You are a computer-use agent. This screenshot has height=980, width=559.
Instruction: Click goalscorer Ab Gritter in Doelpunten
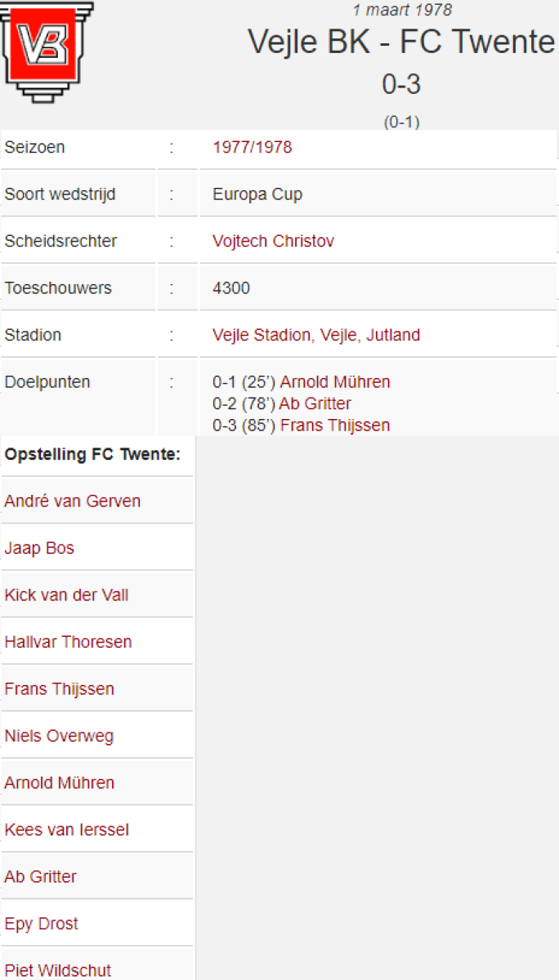[x=315, y=403]
